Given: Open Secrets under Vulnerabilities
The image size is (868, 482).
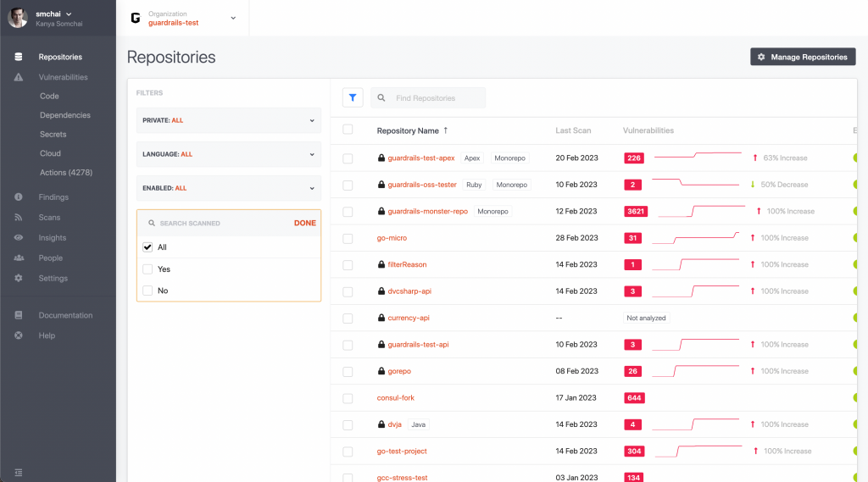Looking at the screenshot, I should coord(53,134).
